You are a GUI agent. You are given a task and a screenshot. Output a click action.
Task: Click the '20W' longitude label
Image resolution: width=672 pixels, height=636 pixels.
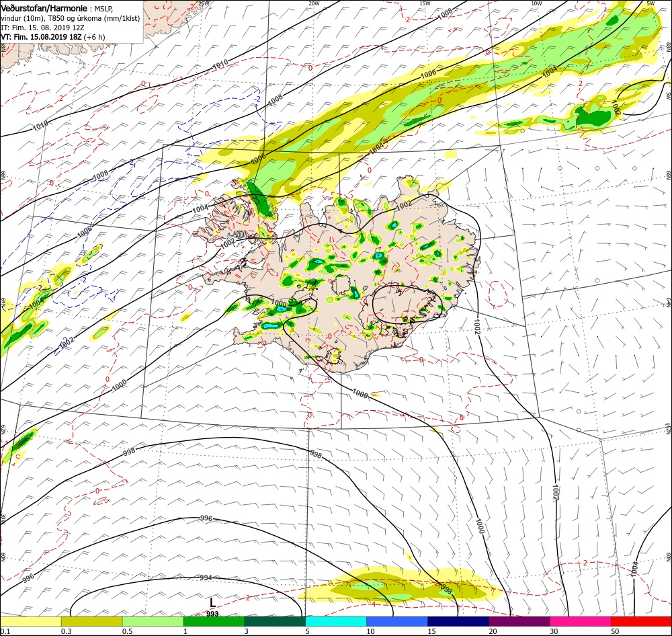pos(314,3)
